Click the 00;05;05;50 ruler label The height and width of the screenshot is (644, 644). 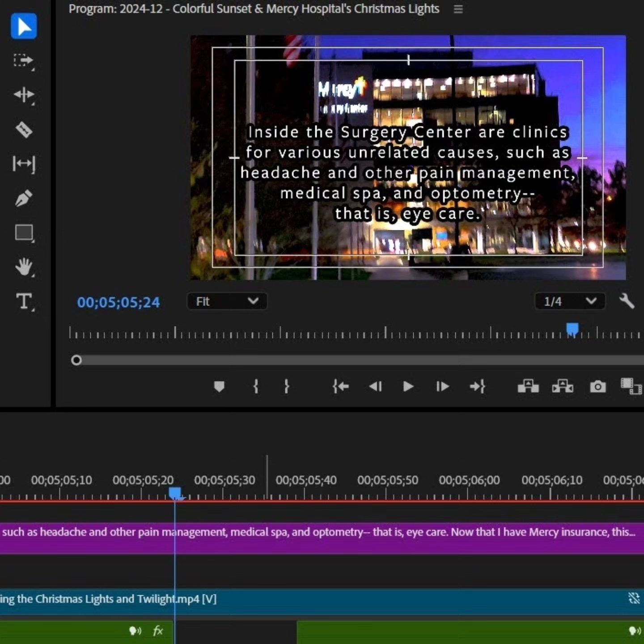(388, 480)
